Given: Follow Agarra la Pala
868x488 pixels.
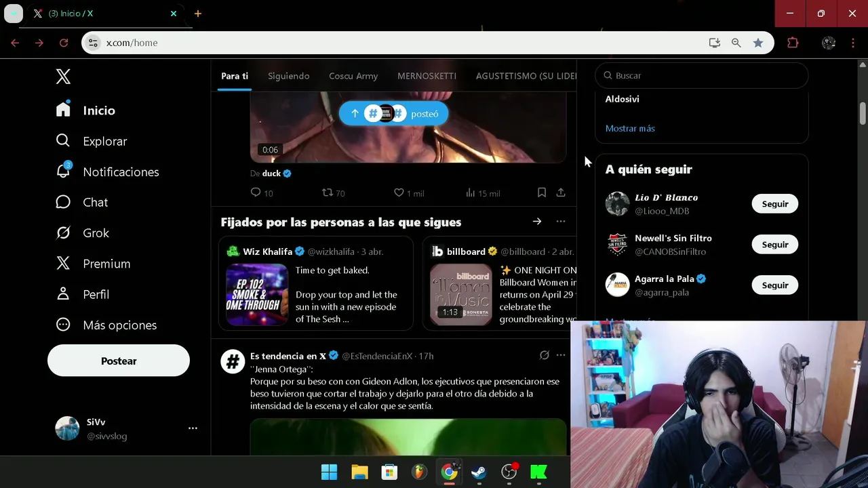Looking at the screenshot, I should coord(775,285).
